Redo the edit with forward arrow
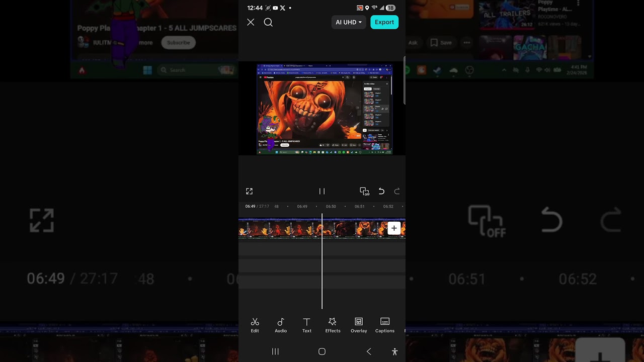 397,191
